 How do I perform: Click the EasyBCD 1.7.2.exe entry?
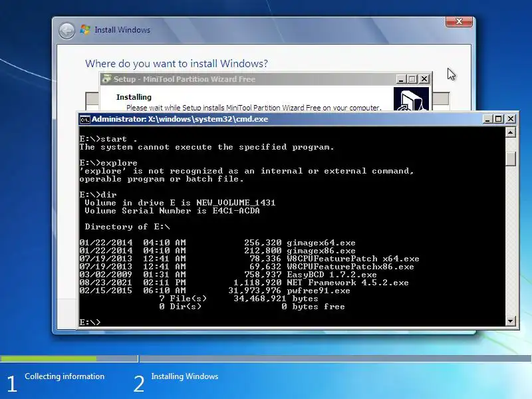pos(331,275)
